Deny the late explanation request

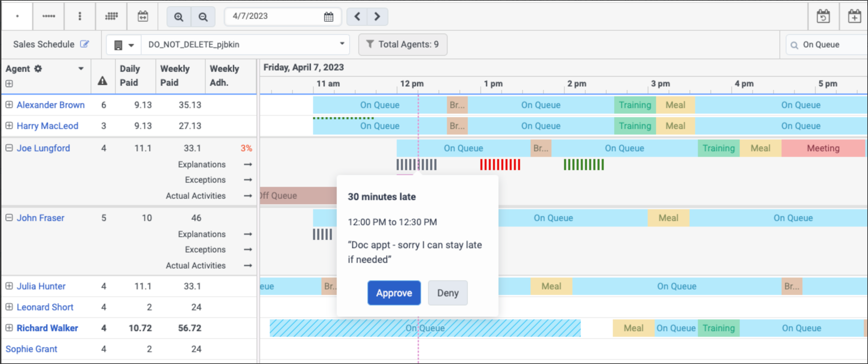point(448,293)
